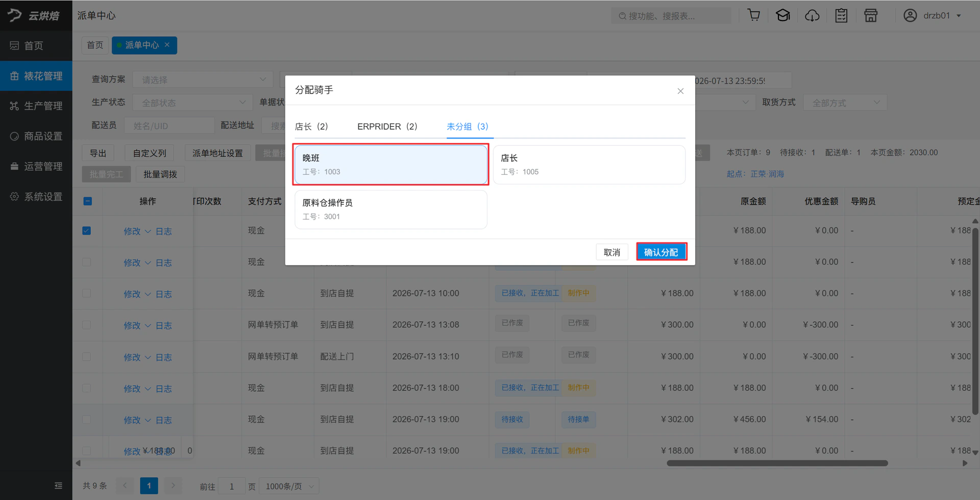Open the shopping cart icon
Screen dimensions: 980x500
point(753,15)
